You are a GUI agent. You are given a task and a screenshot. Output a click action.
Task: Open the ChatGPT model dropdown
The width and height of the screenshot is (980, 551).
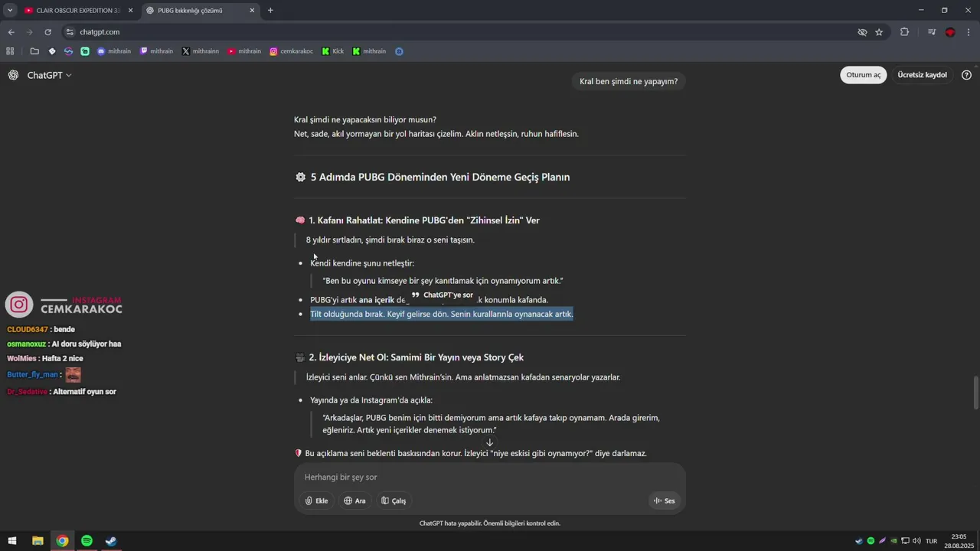(x=49, y=75)
